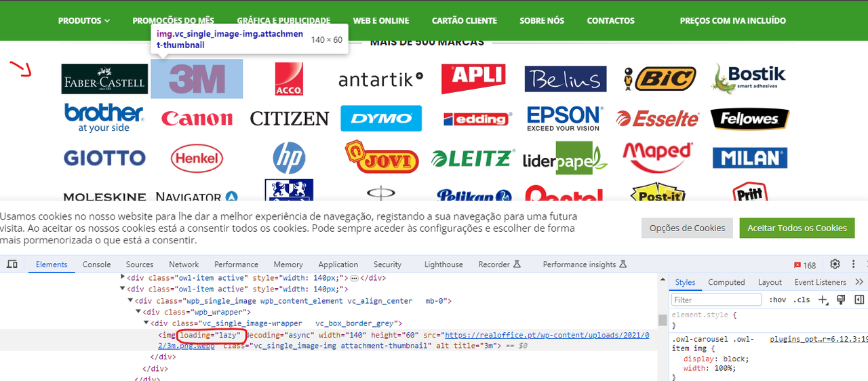The image size is (868, 381).
Task: Click the ellipsis inside collapsed owl-item
Action: click(x=354, y=278)
